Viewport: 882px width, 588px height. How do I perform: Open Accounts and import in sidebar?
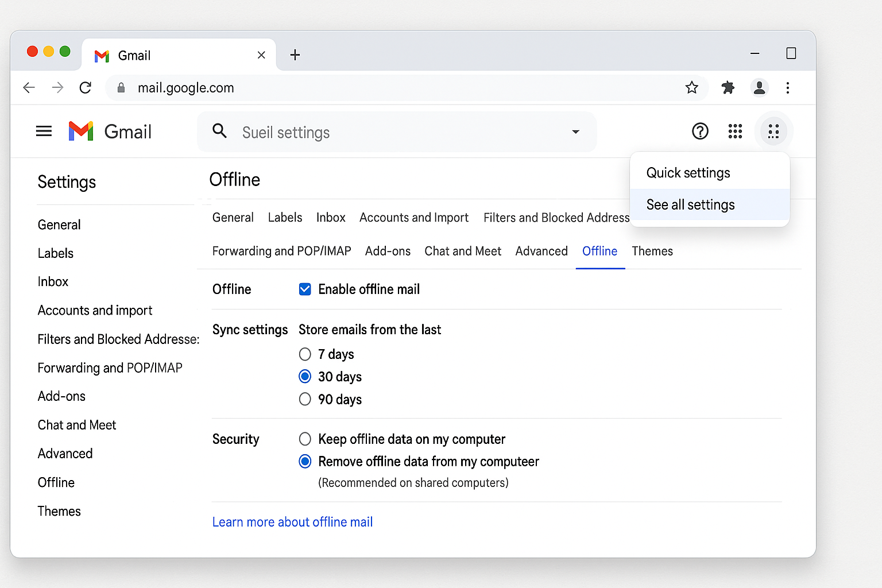coord(95,310)
